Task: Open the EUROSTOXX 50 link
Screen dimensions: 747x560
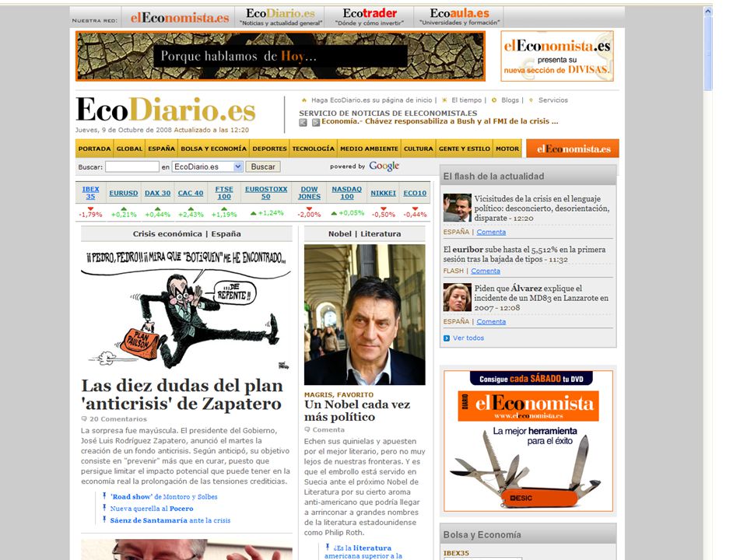Action: (266, 193)
